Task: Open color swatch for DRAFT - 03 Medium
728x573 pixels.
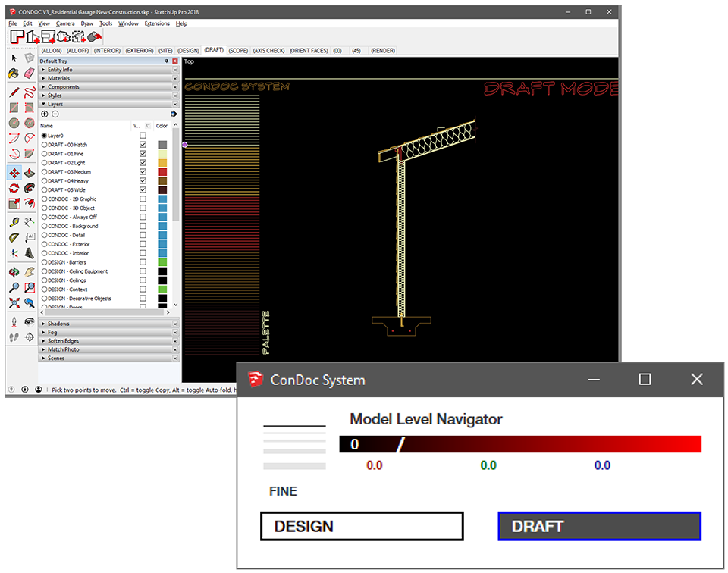Action: click(163, 171)
